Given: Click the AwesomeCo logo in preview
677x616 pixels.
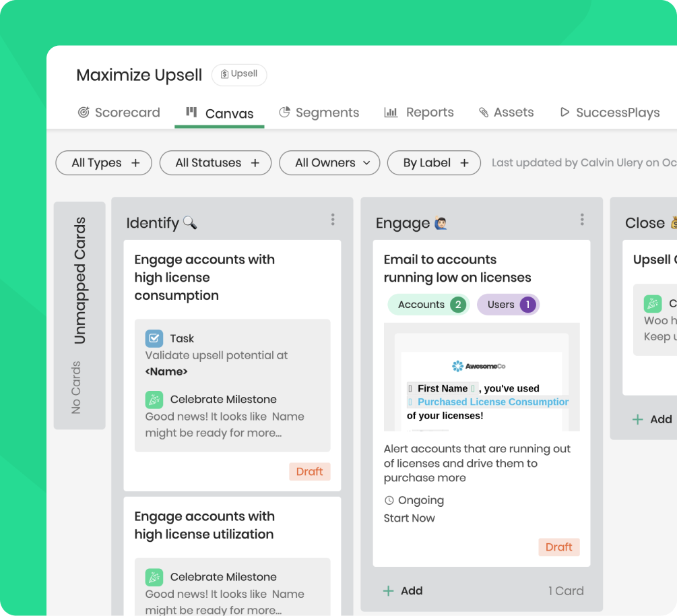Looking at the screenshot, I should pos(478,367).
